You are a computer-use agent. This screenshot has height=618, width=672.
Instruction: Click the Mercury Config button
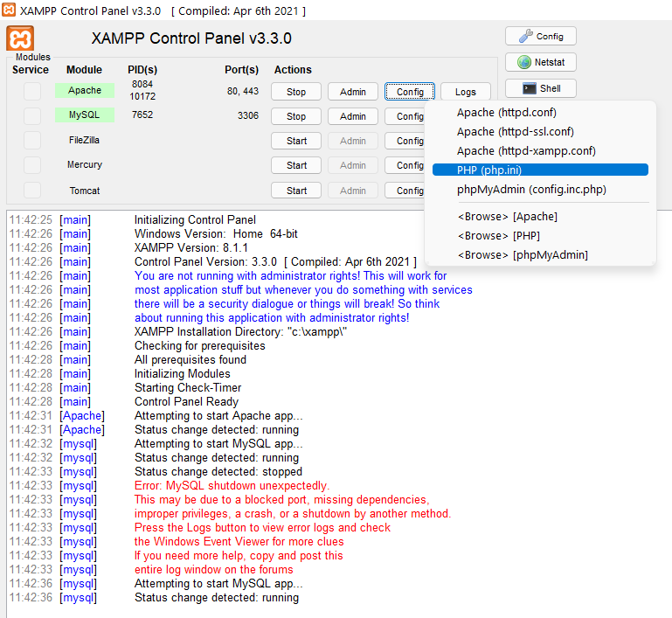click(405, 165)
